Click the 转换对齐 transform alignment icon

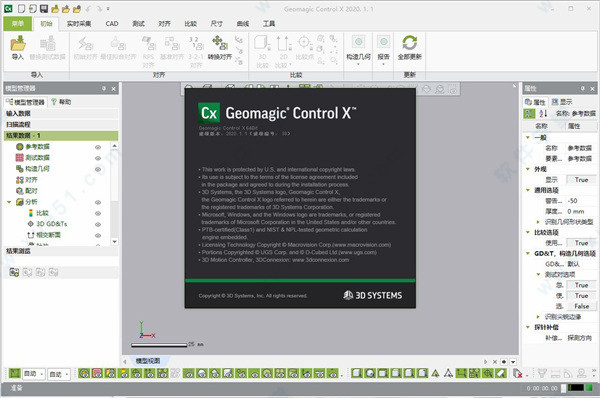pyautogui.click(x=220, y=43)
